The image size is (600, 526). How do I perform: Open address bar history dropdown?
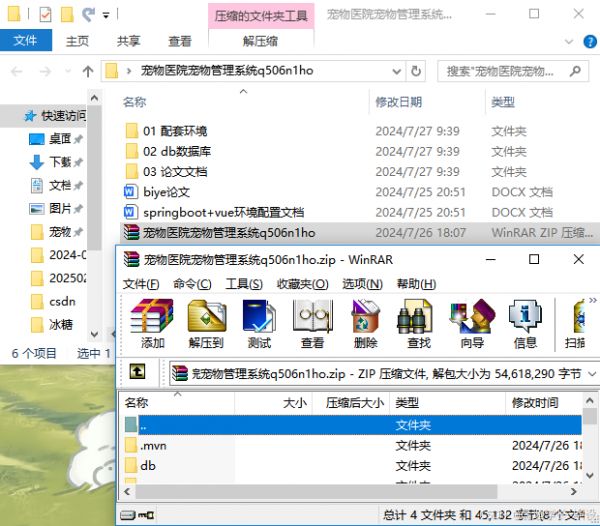[x=397, y=71]
